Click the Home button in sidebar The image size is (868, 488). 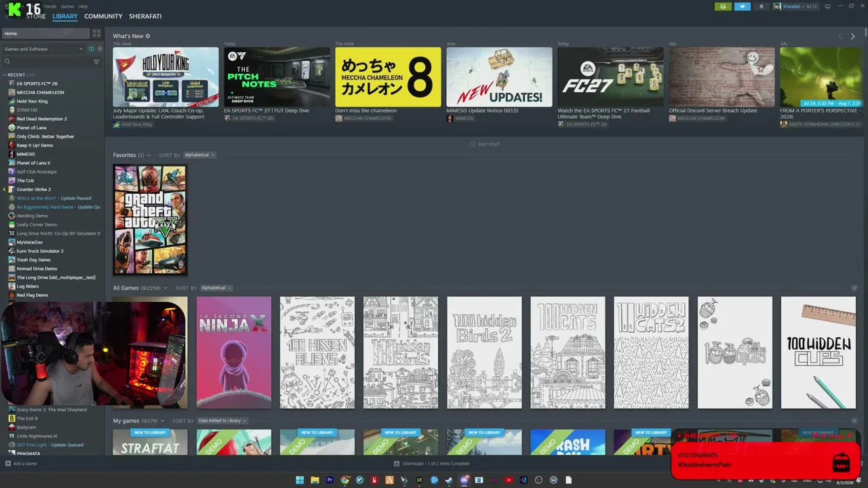click(x=45, y=33)
